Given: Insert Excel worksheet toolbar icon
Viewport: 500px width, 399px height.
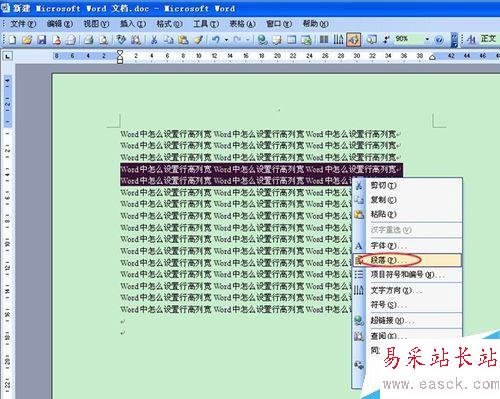Looking at the screenshot, I should point(306,40).
